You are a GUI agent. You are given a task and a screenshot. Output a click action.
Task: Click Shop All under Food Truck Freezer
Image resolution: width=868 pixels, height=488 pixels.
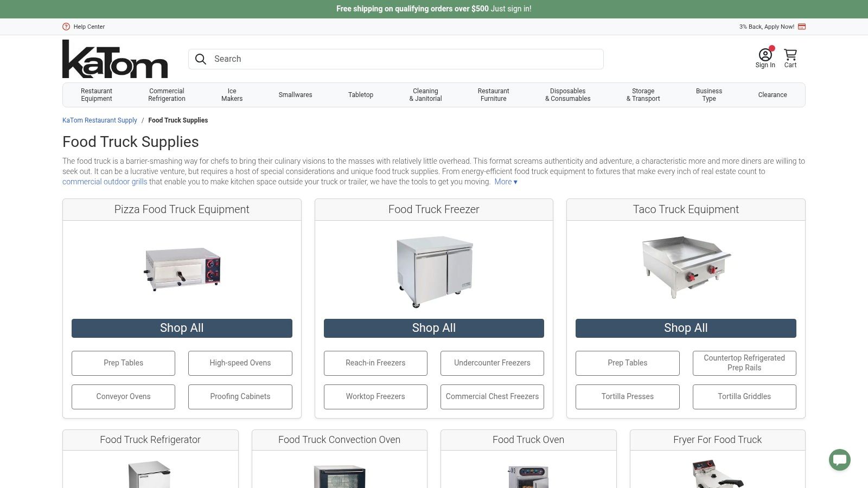[433, 328]
